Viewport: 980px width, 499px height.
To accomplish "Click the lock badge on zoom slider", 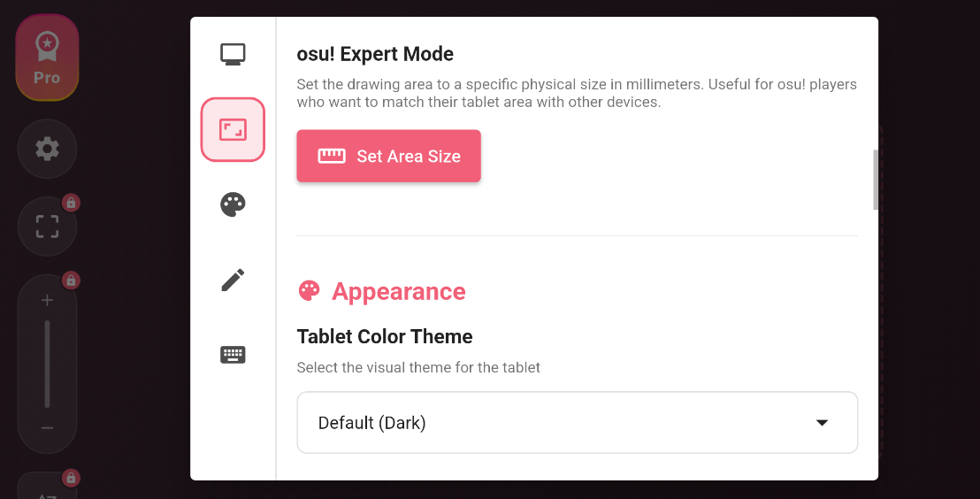I will tap(72, 280).
